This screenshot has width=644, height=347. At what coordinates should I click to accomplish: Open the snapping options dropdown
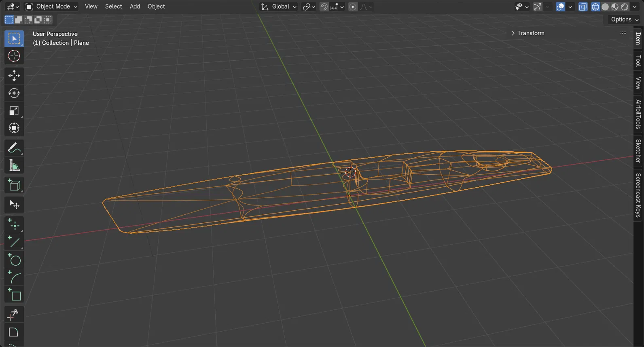point(337,6)
